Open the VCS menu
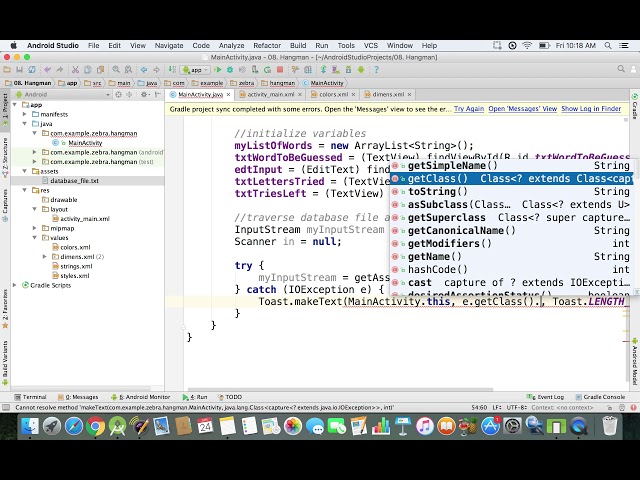The height and width of the screenshot is (480, 640). point(371,46)
